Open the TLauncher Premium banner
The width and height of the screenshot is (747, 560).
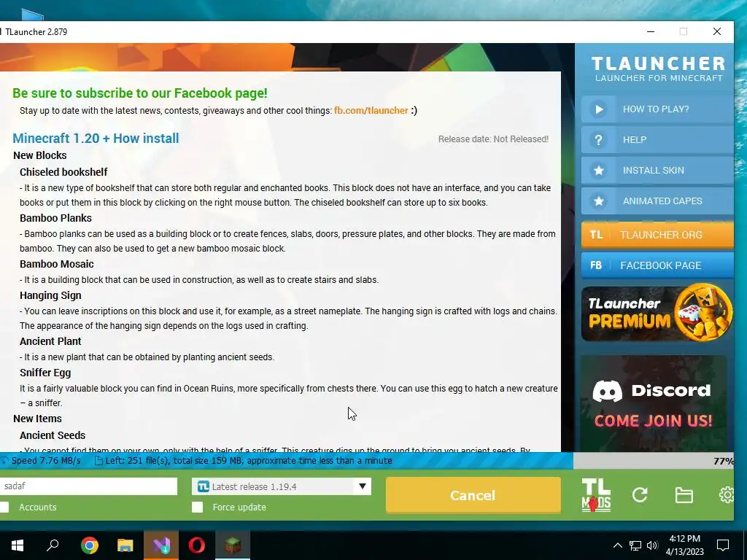click(657, 314)
